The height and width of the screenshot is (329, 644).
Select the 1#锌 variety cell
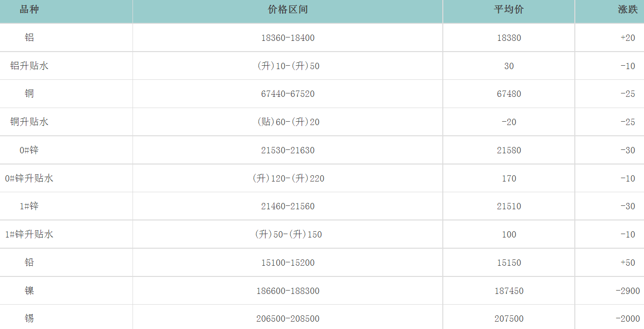click(x=29, y=206)
